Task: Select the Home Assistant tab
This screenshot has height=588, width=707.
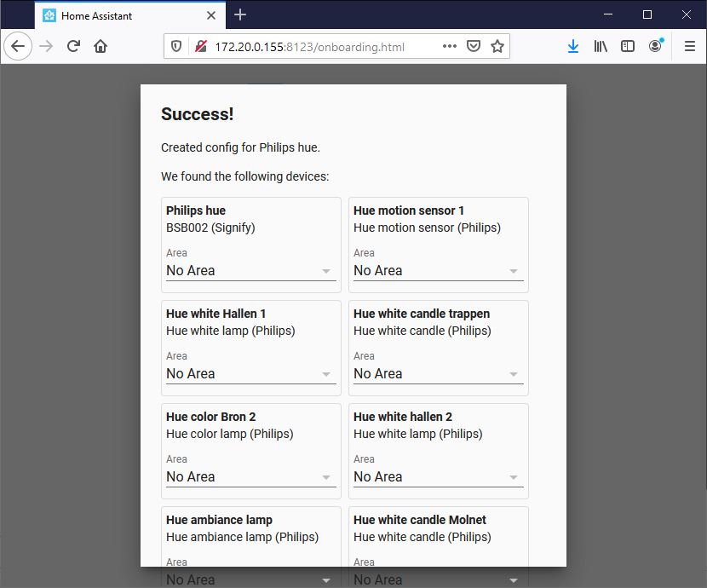Action: pos(130,15)
